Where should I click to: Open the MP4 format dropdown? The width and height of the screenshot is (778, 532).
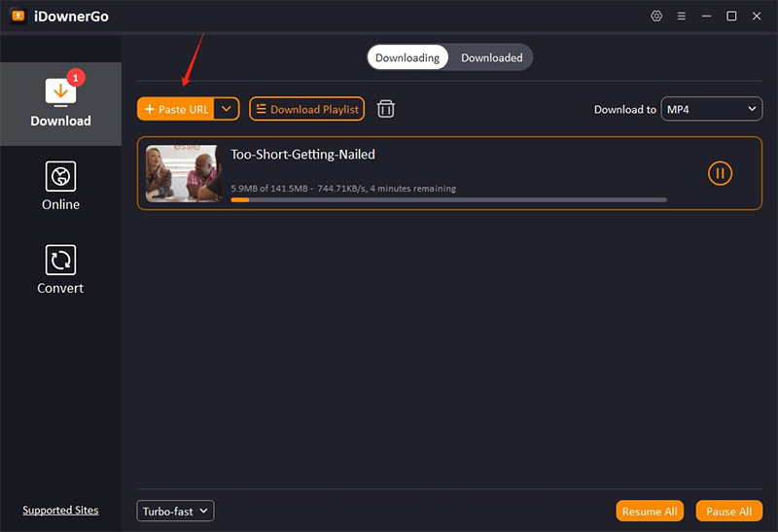pos(711,110)
